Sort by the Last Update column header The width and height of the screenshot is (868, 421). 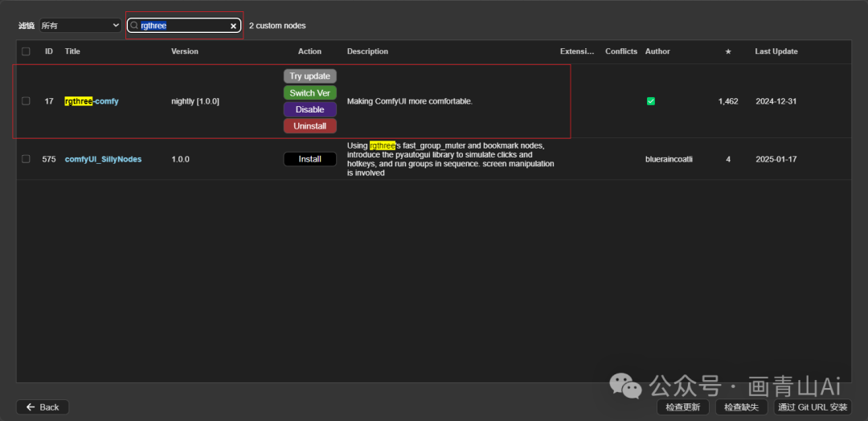point(776,51)
